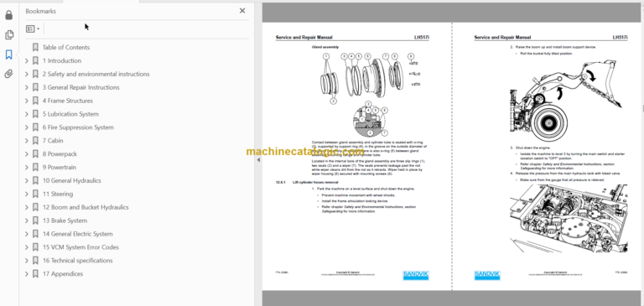Screen dimensions: 644x306
Task: Expand the 8 Powerpack bookmark
Action: pos(27,154)
